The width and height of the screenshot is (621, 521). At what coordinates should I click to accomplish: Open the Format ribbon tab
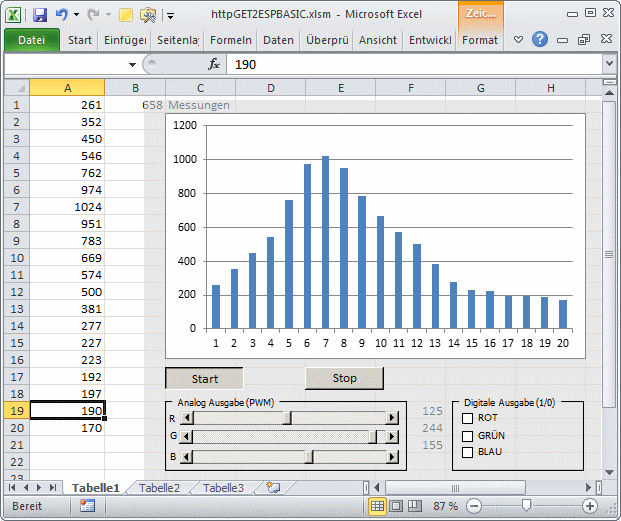point(480,40)
